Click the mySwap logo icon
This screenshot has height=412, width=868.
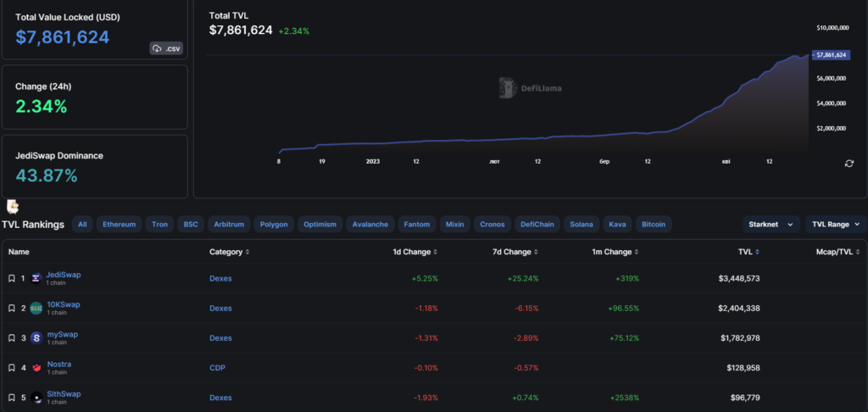tap(36, 338)
